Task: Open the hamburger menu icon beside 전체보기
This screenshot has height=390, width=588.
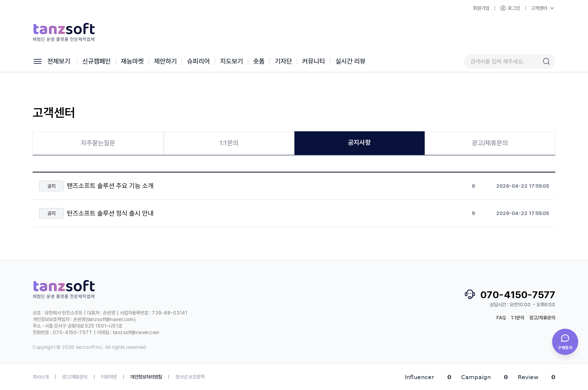Action: (x=38, y=61)
